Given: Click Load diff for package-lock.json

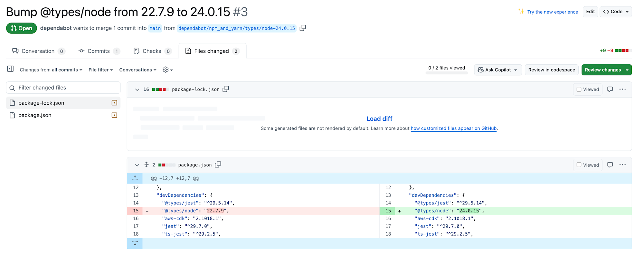Looking at the screenshot, I should tap(379, 119).
